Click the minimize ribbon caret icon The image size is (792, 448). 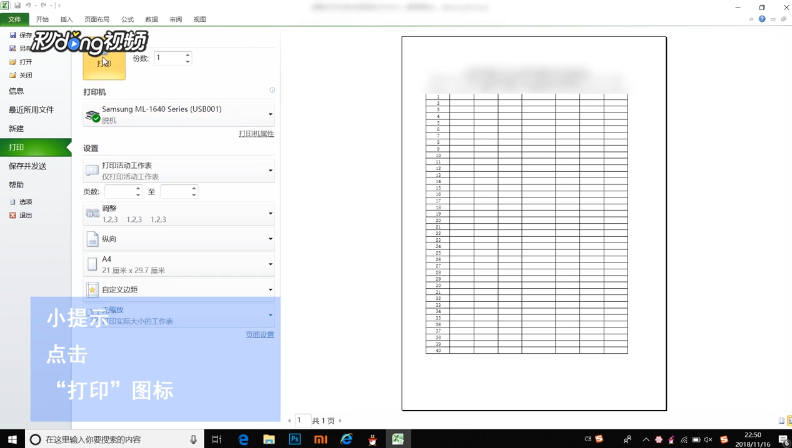752,19
